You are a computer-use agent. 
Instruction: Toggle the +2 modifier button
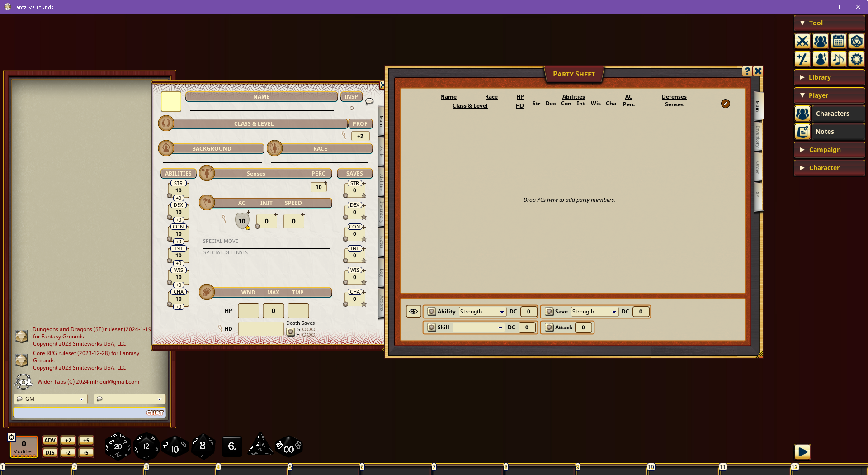pyautogui.click(x=68, y=440)
